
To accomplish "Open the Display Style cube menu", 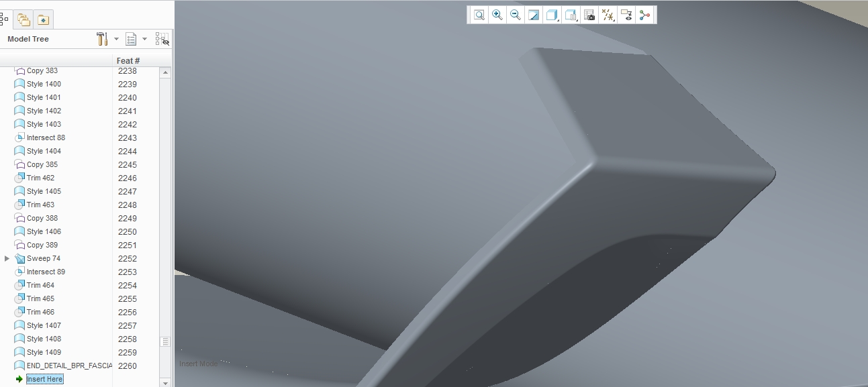I will (552, 15).
